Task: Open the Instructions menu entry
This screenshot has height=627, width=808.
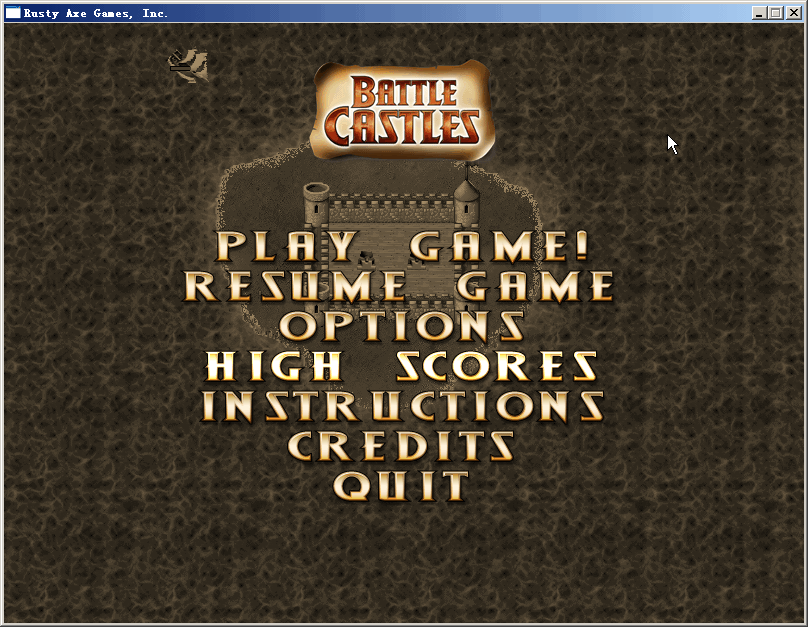Action: point(402,406)
